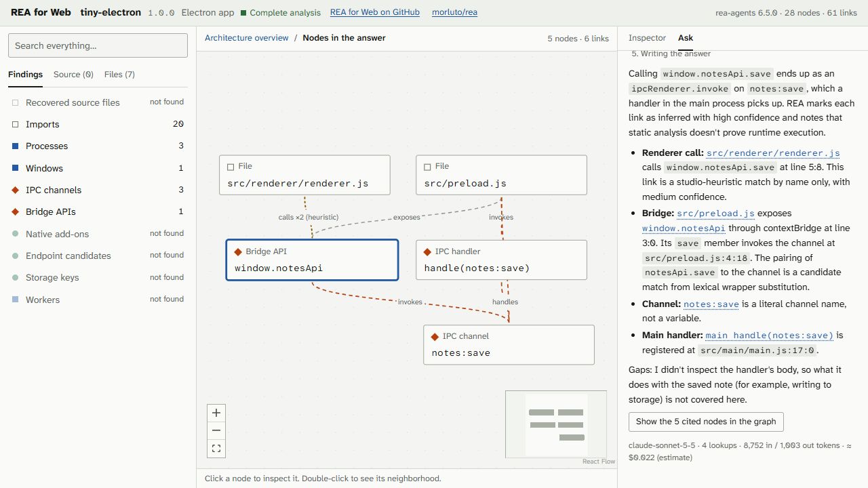Viewport: 868px width, 488px height.
Task: Click the '5 nodes · 6 links' text
Action: pyautogui.click(x=578, y=39)
